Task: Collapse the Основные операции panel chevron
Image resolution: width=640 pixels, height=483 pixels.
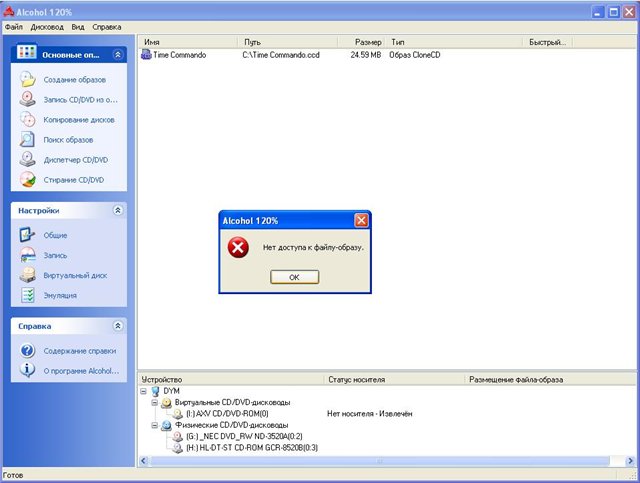Action: click(x=118, y=54)
